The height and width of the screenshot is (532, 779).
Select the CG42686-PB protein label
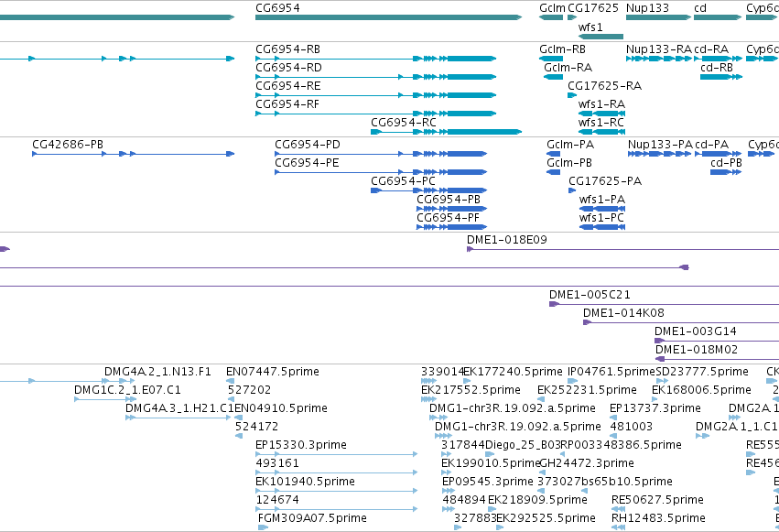(68, 145)
